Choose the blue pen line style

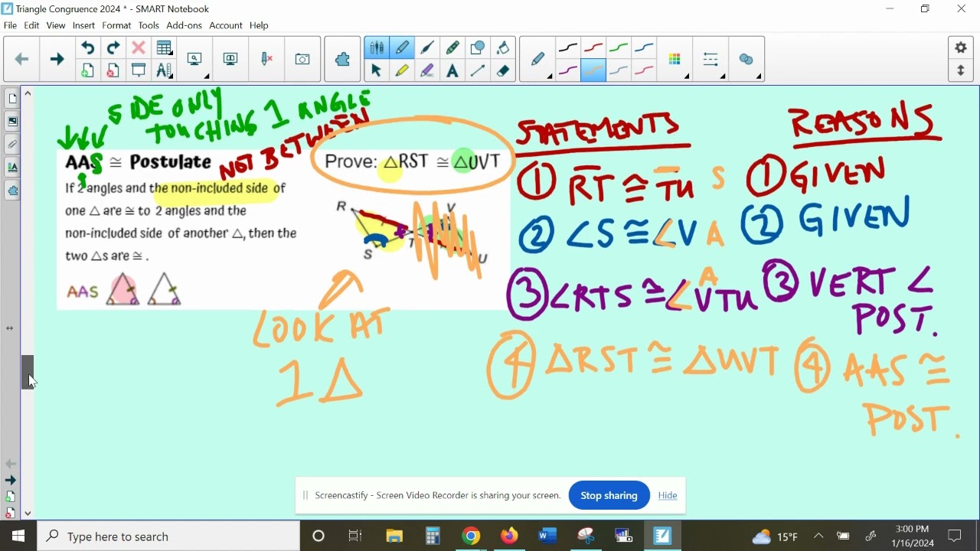pyautogui.click(x=644, y=48)
